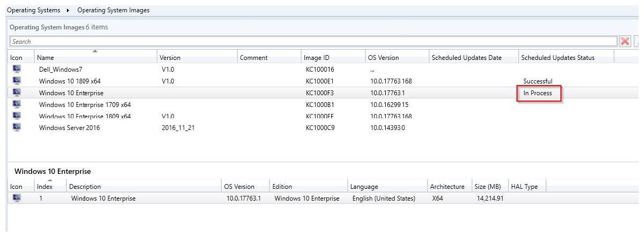
Task: Click Operating System Images breadcrumb item
Action: click(x=114, y=10)
